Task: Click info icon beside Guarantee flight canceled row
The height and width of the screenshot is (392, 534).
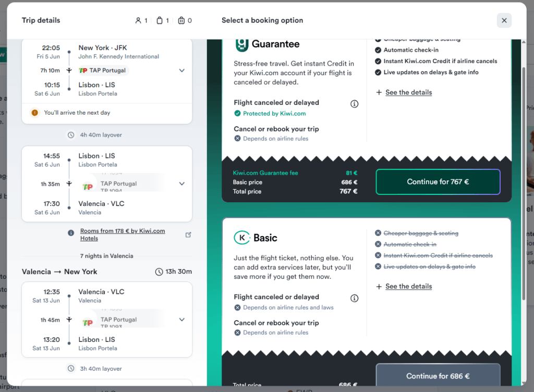Action: 354,104
